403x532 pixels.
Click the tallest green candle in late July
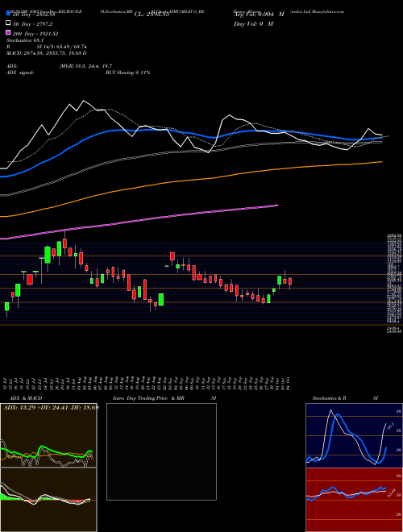48,255
